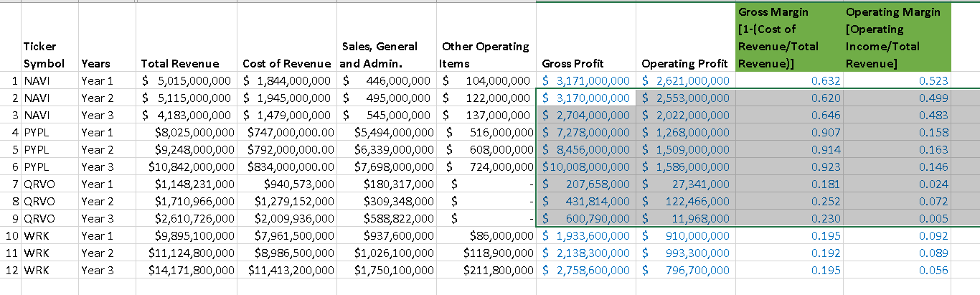The image size is (980, 295).
Task: Click PYPL Year 2 revenue $9,248,000,000
Action: [x=187, y=150]
